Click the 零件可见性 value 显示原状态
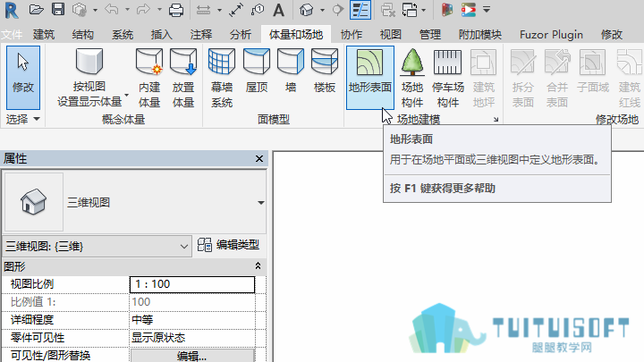644x362 pixels. coord(192,338)
